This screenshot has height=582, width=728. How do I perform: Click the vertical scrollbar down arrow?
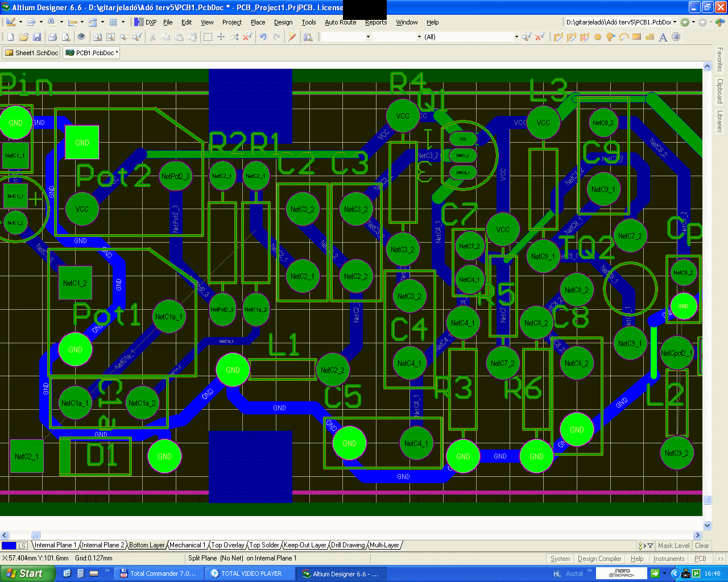pyautogui.click(x=708, y=525)
